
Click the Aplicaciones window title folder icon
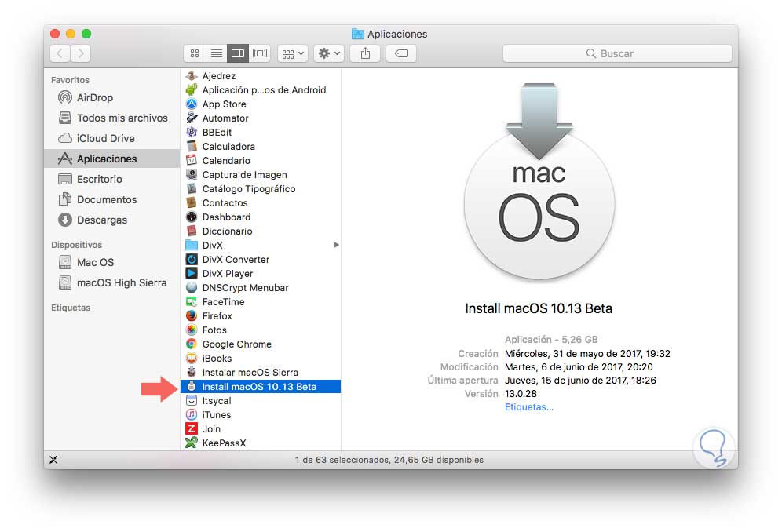(x=357, y=34)
